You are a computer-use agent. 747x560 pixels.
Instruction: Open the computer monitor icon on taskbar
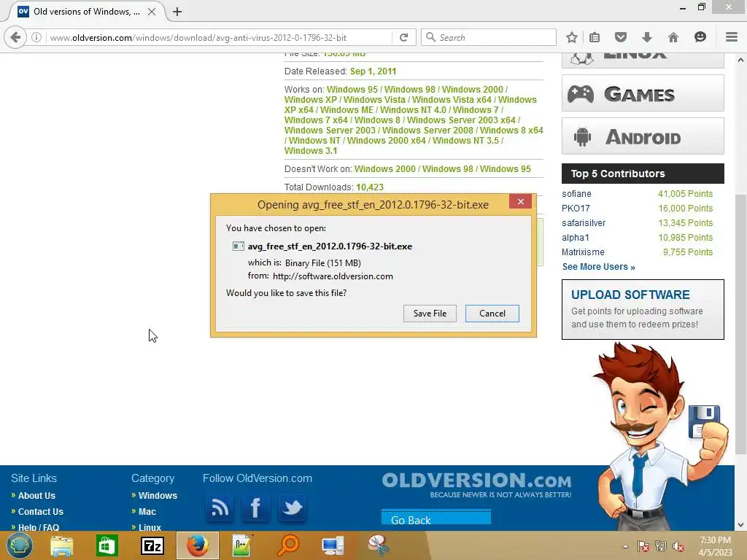333,545
